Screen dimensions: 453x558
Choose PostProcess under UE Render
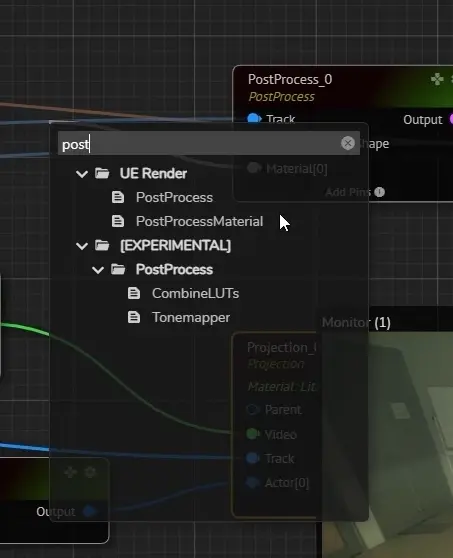(174, 198)
